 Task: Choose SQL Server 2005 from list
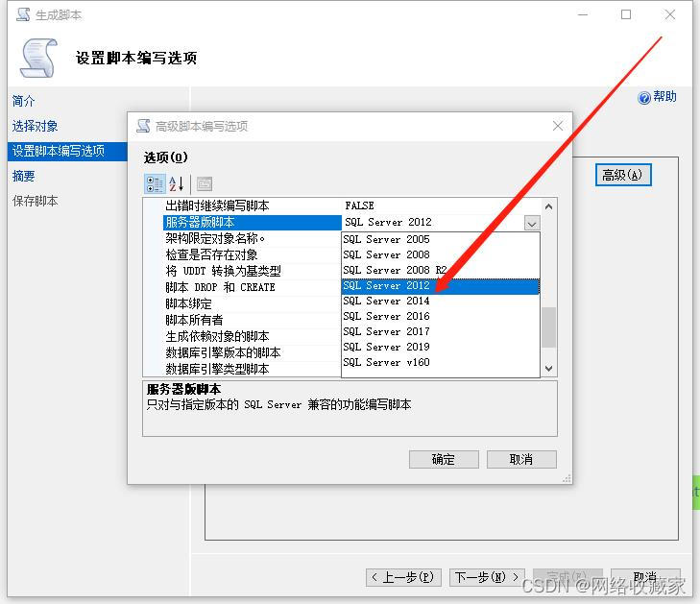(x=440, y=239)
